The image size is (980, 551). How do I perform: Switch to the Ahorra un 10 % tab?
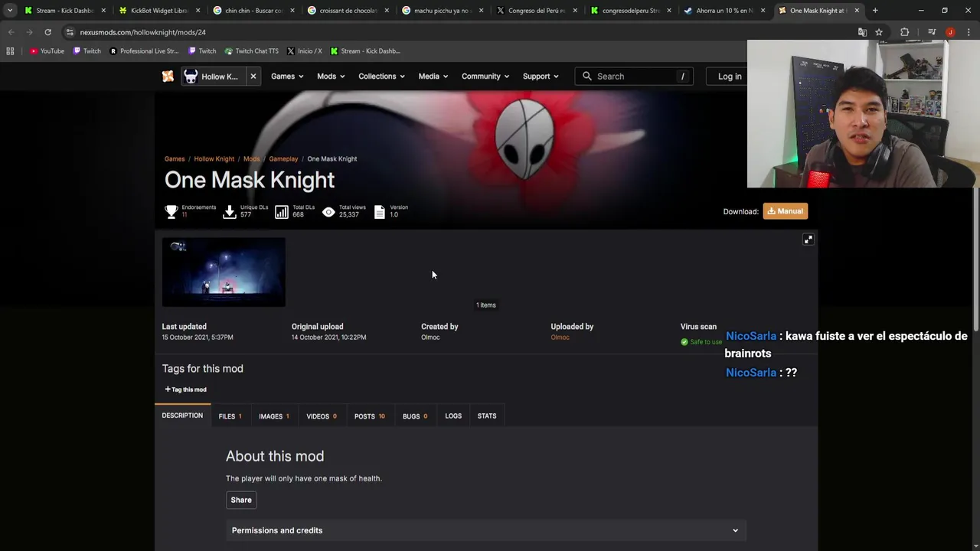point(724,11)
